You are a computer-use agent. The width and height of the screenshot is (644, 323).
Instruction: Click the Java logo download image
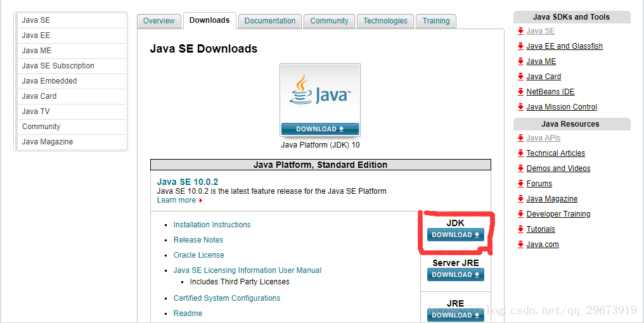pos(320,100)
